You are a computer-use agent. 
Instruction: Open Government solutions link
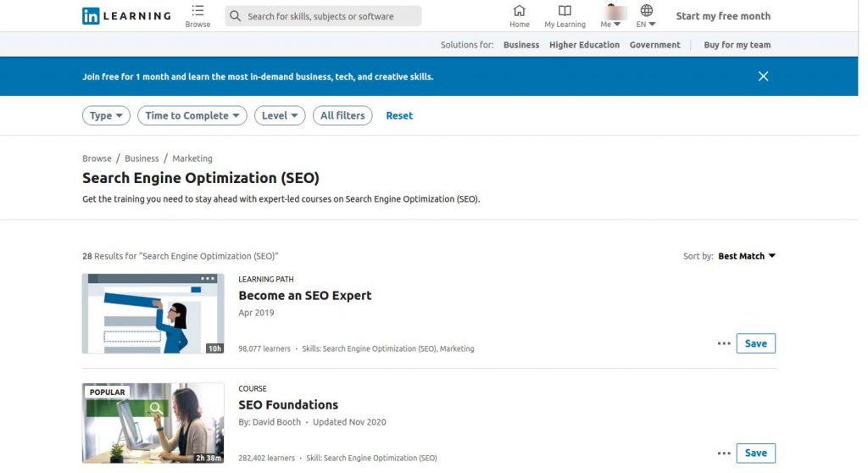point(654,45)
